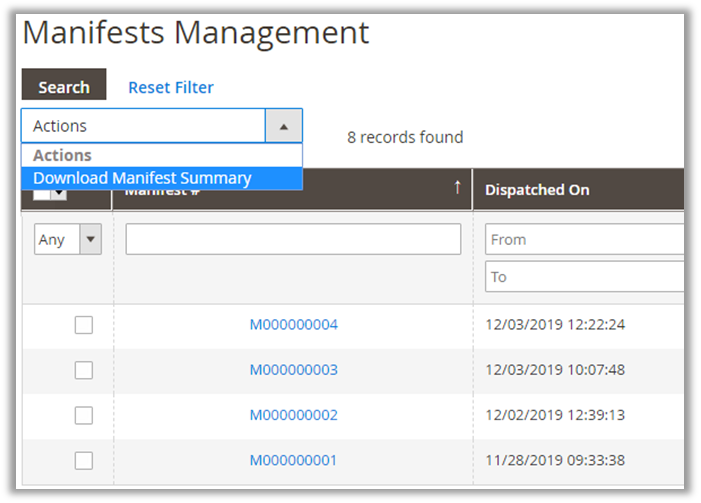The width and height of the screenshot is (701, 503).
Task: Click the Search button
Action: (x=64, y=87)
